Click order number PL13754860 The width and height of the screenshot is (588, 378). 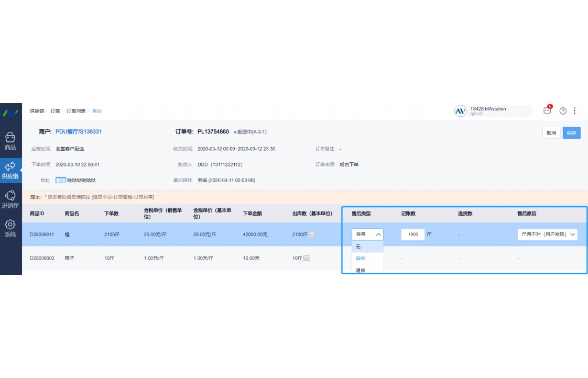click(x=213, y=131)
